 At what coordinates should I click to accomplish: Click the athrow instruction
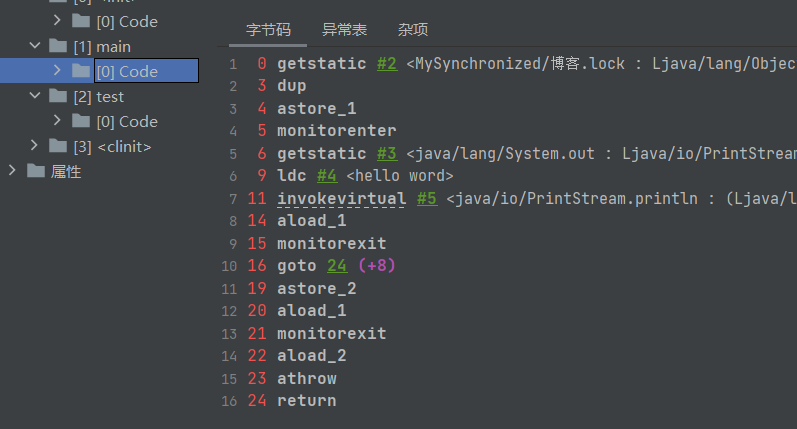(x=306, y=379)
